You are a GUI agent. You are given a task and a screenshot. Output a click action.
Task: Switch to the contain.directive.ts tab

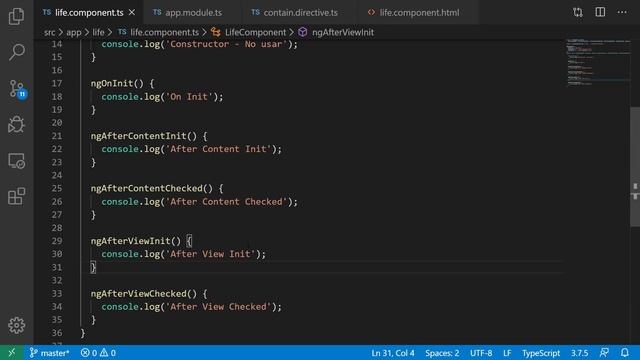[300, 13]
